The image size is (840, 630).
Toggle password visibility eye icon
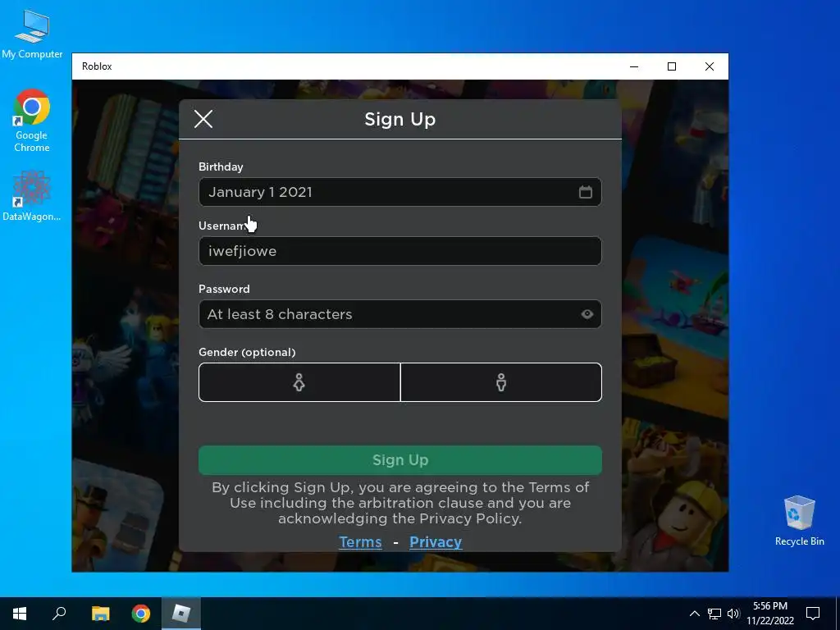click(x=587, y=314)
